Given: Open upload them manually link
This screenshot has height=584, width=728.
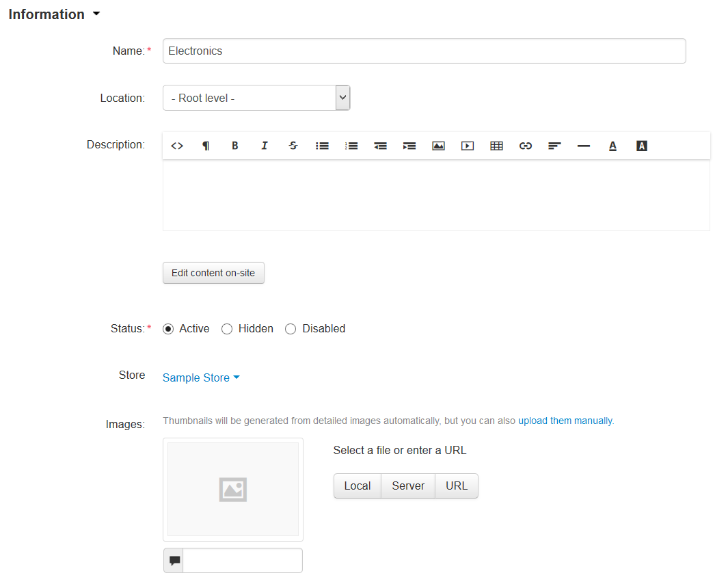Looking at the screenshot, I should tap(565, 421).
